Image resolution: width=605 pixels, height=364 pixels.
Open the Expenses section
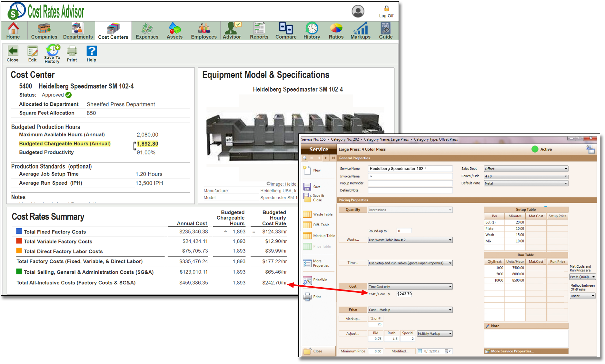(147, 31)
